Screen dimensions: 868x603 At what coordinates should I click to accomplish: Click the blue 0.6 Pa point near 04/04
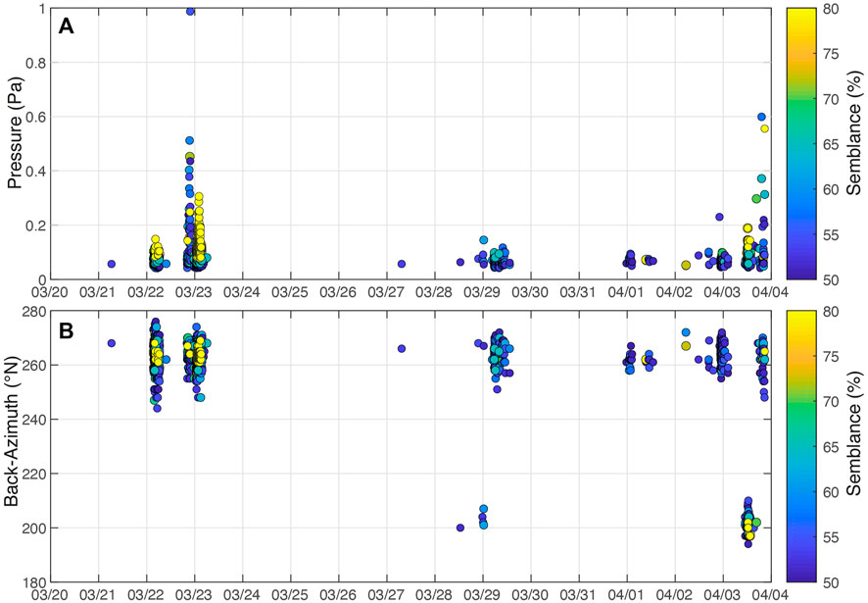click(x=761, y=117)
